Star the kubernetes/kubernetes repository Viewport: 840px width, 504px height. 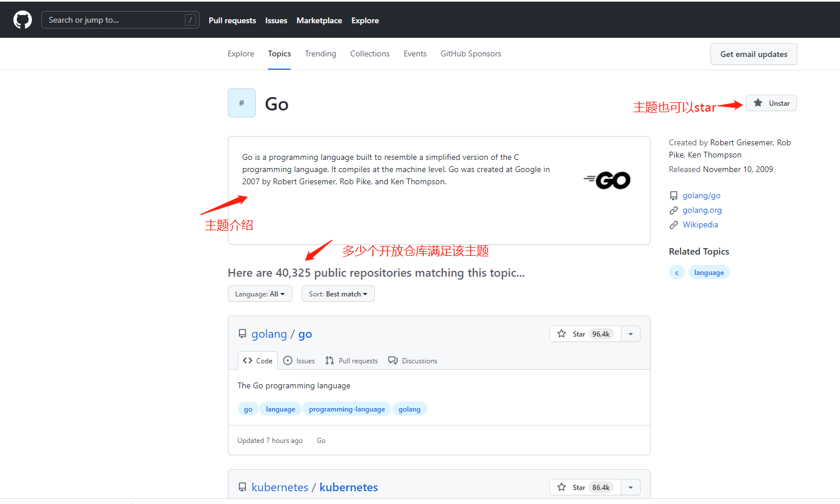click(x=585, y=487)
